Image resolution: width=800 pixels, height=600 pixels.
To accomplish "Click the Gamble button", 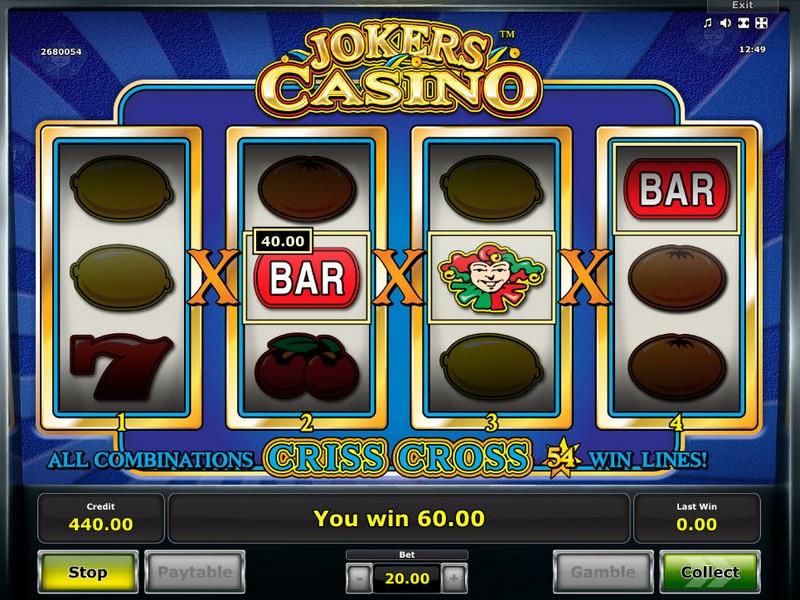I will [603, 572].
